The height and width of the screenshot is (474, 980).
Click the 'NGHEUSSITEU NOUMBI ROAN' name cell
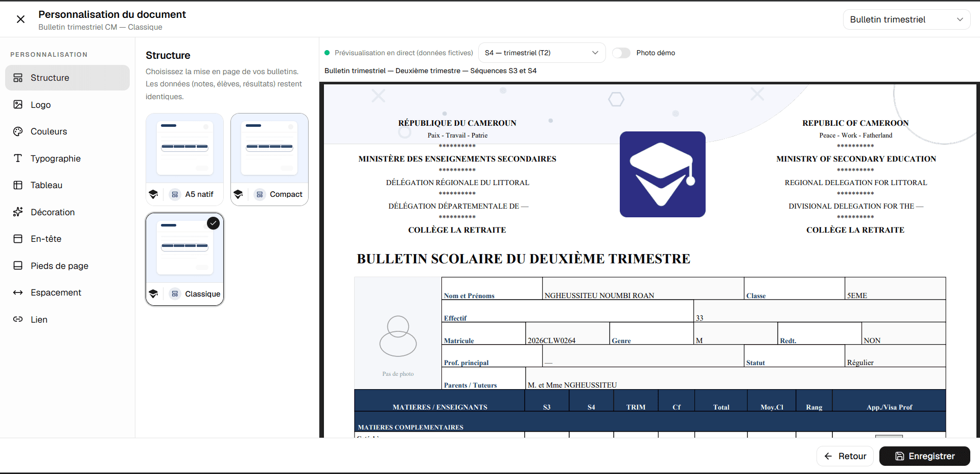643,288
